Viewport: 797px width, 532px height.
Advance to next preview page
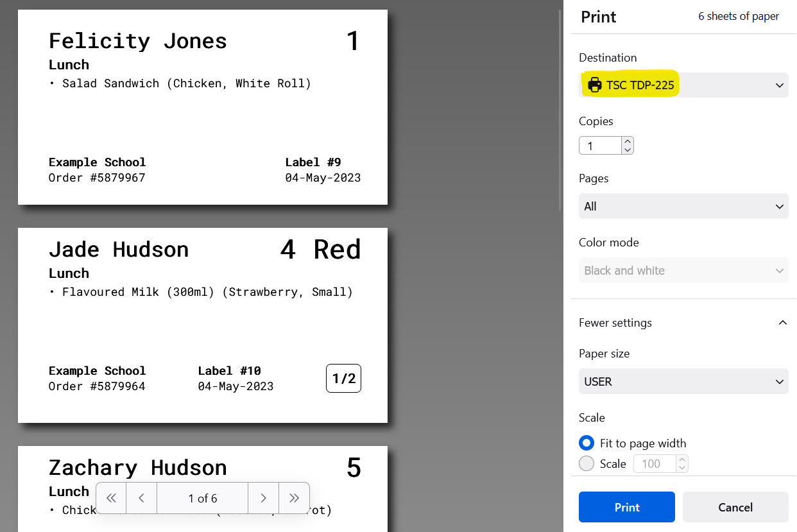(263, 498)
